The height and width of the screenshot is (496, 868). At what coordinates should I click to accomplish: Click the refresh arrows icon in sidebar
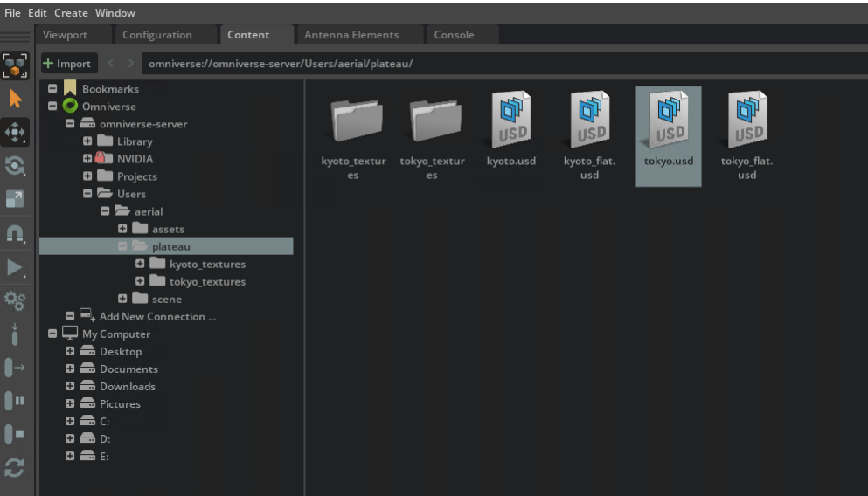(16, 467)
